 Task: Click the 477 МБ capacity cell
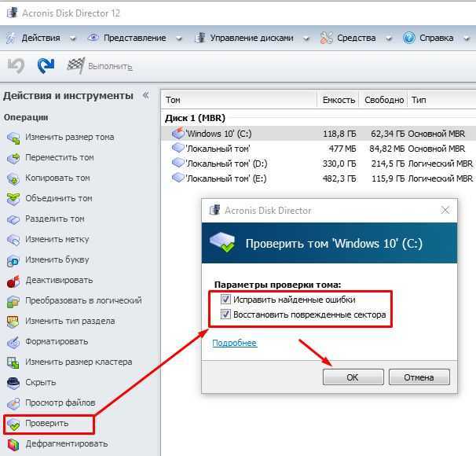(342, 149)
